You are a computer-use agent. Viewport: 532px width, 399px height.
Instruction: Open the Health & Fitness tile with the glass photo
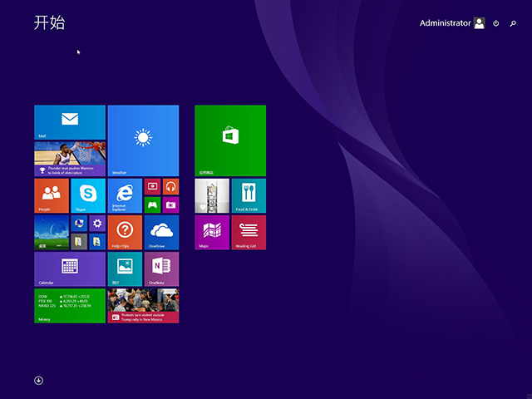click(212, 196)
